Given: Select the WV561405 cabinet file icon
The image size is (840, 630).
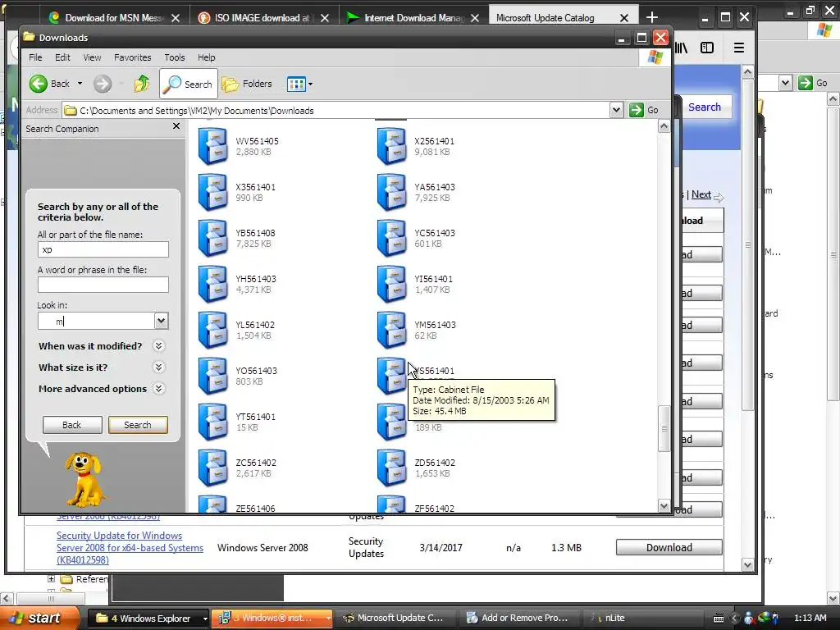Looking at the screenshot, I should pos(212,146).
